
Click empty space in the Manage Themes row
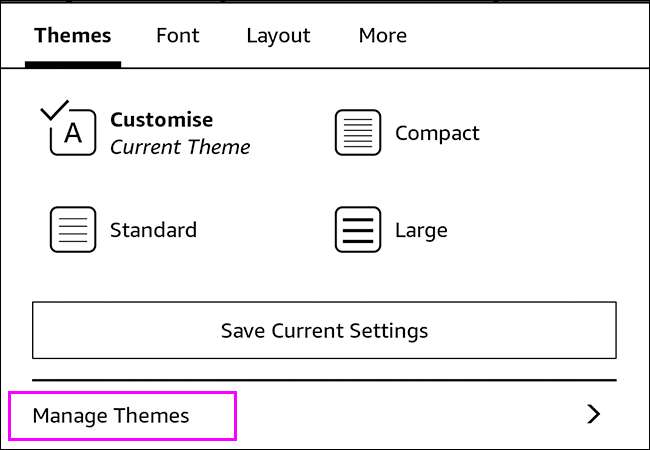pyautogui.click(x=400, y=415)
